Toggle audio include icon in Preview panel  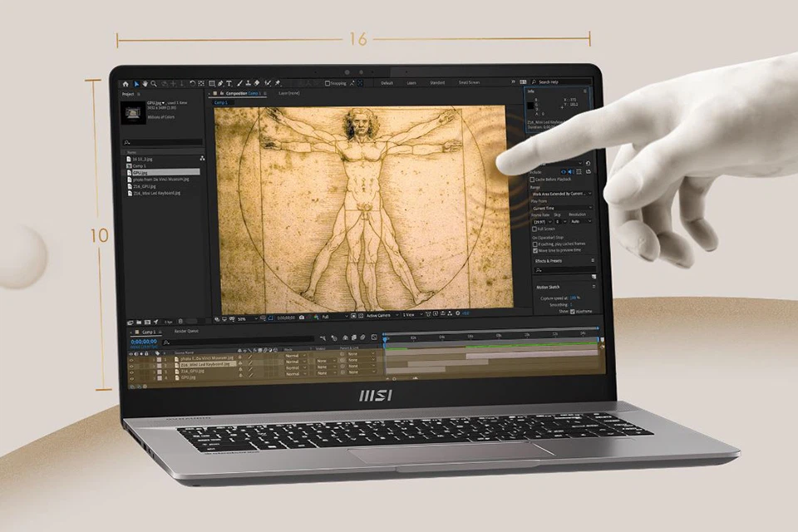pos(570,172)
